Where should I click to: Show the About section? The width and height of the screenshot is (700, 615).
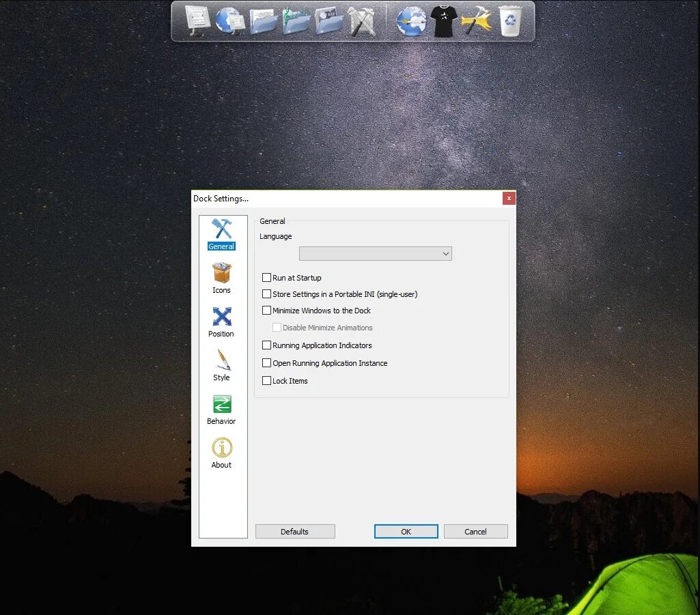coord(221,453)
